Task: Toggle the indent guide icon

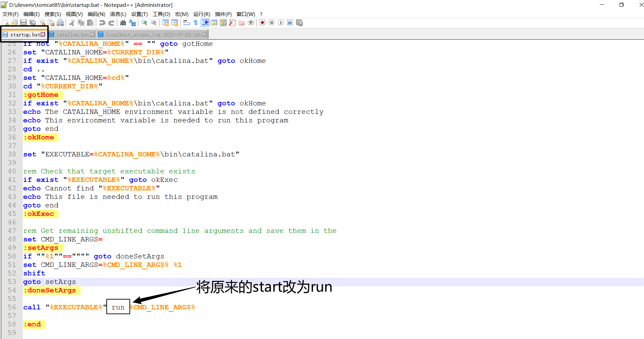Action: [x=205, y=23]
